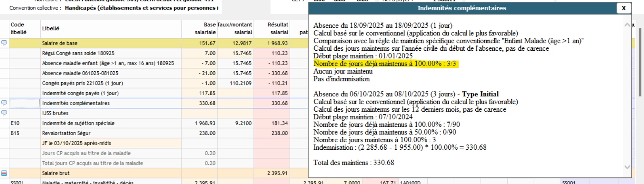Click popup scroll-up arrow
Screen dimensions: 644x184
click(627, 25)
